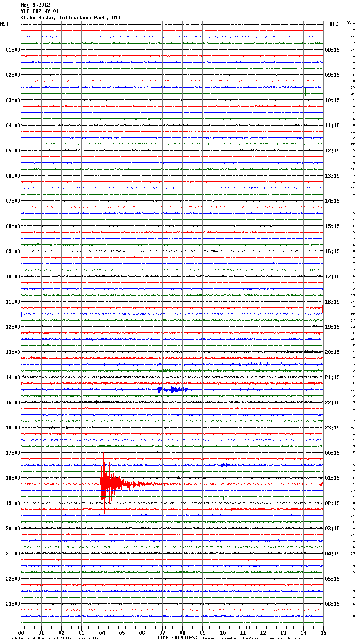Select the 06:00 MST hour label

[x=13, y=176]
